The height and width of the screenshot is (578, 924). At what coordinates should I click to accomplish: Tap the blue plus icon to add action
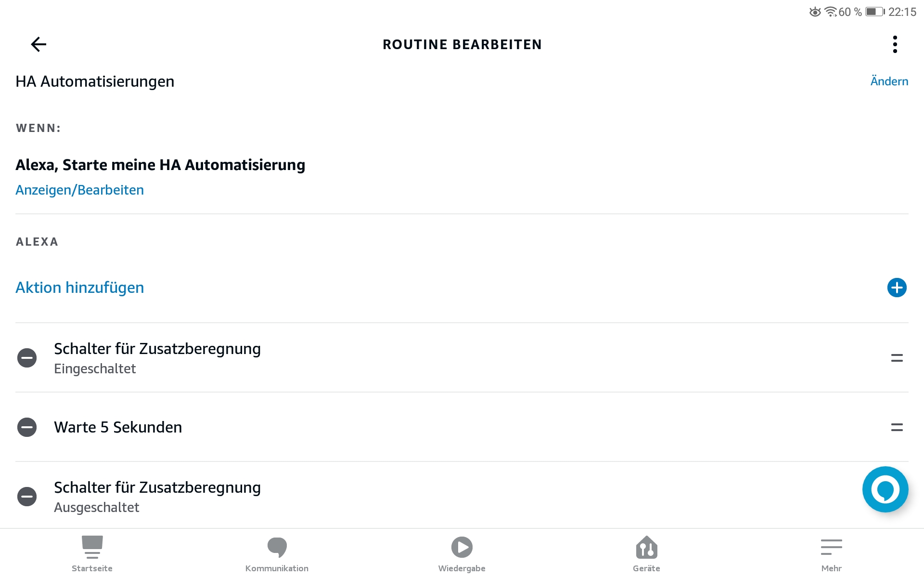point(897,288)
